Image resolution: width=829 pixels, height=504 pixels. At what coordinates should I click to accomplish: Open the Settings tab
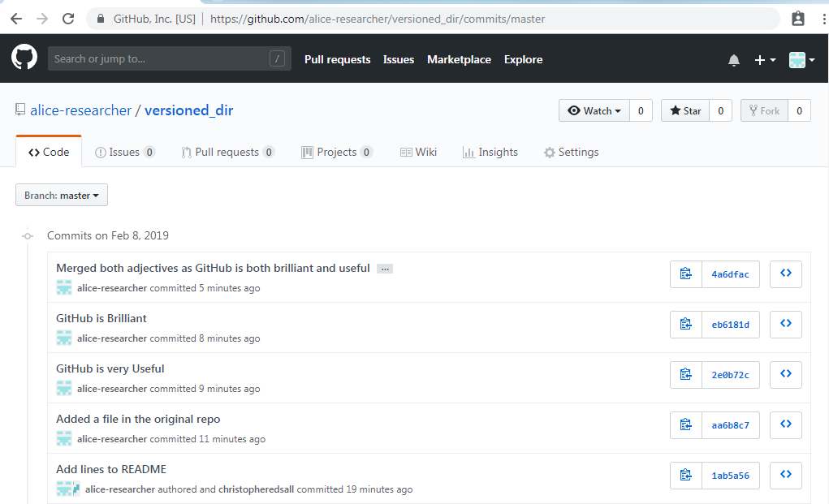[x=571, y=152]
